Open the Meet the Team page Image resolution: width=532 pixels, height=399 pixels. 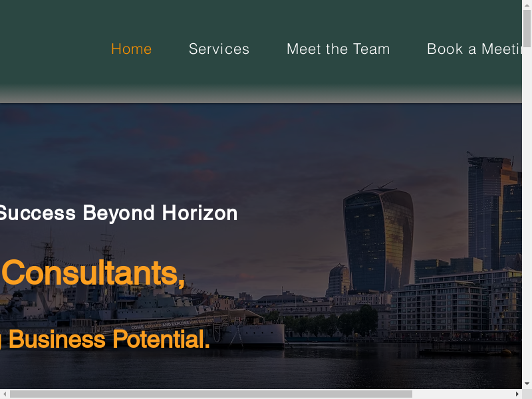pos(338,49)
